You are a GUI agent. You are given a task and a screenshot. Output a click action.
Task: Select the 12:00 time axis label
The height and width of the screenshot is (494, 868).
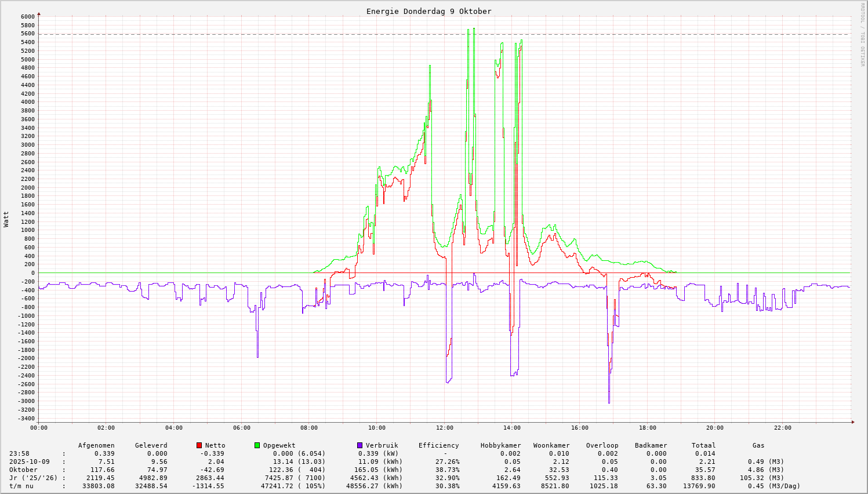pos(444,428)
